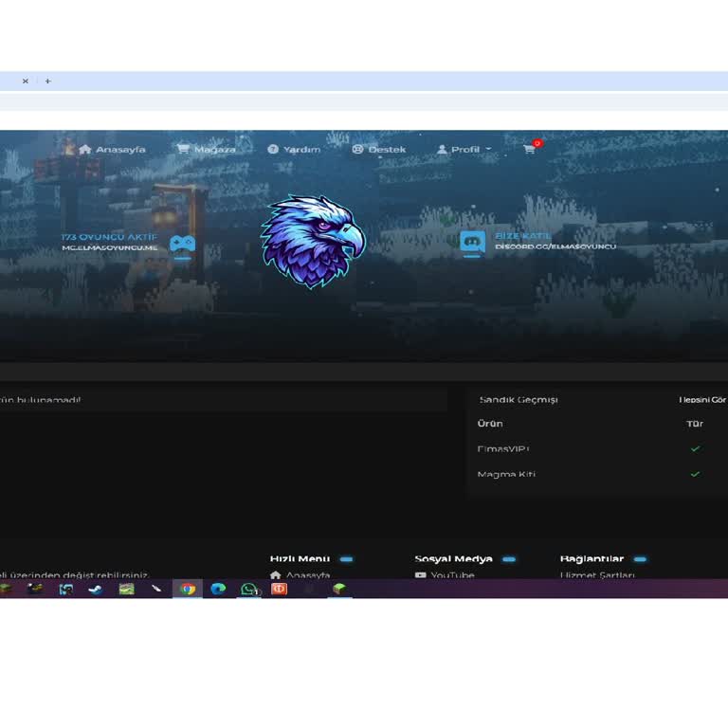Screen dimensions: 728x728
Task: Click the home icon in footer Hızlı Menü
Action: pyautogui.click(x=275, y=574)
